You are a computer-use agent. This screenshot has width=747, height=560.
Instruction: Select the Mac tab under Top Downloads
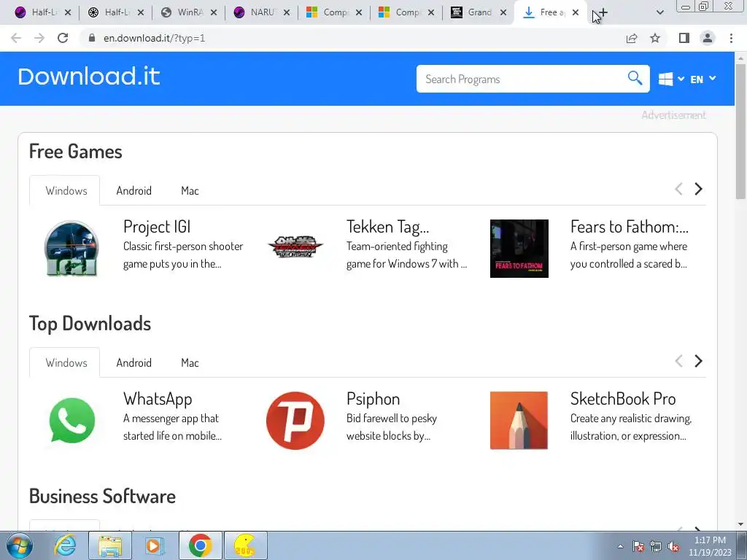[190, 362]
